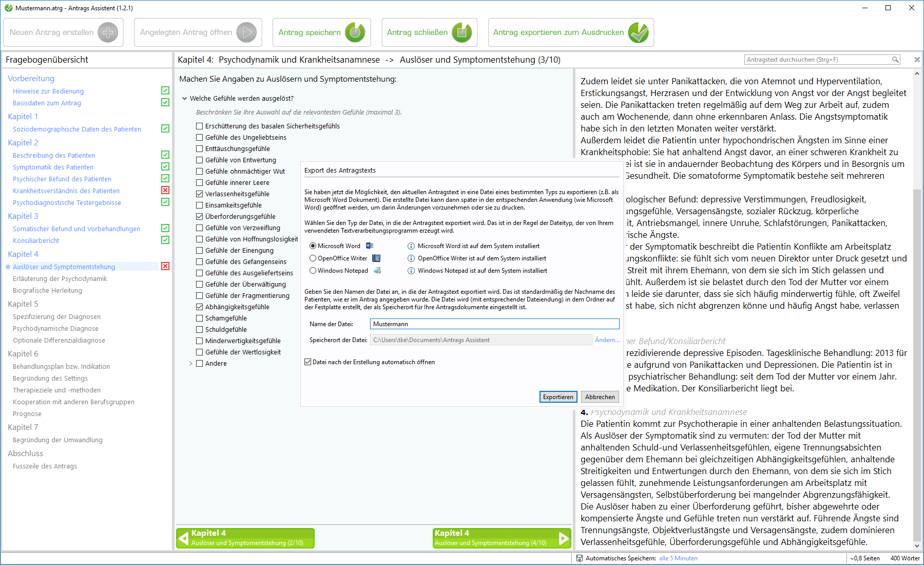Click the Ändern... link for Speicherort
Screen dimensions: 924x565
(x=607, y=340)
